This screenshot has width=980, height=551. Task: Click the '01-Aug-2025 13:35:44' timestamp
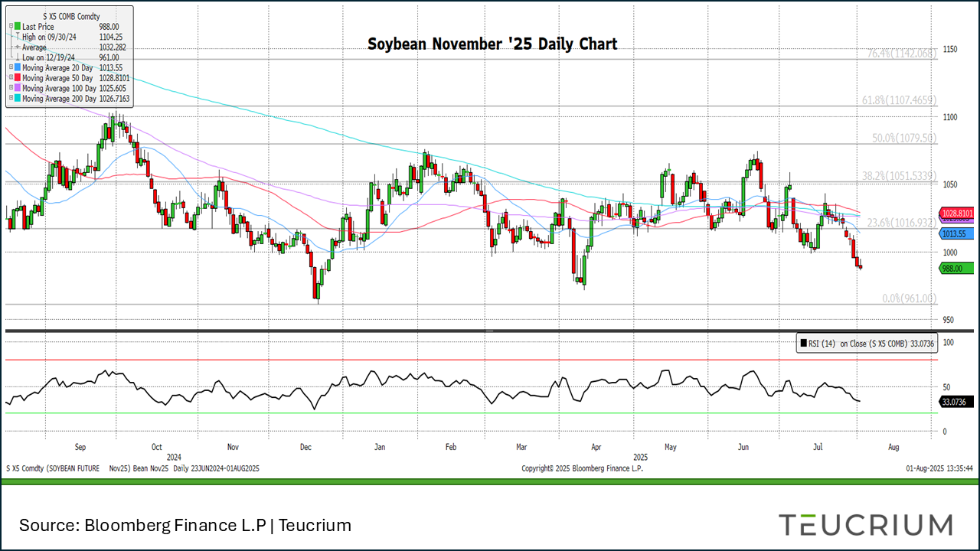939,468
